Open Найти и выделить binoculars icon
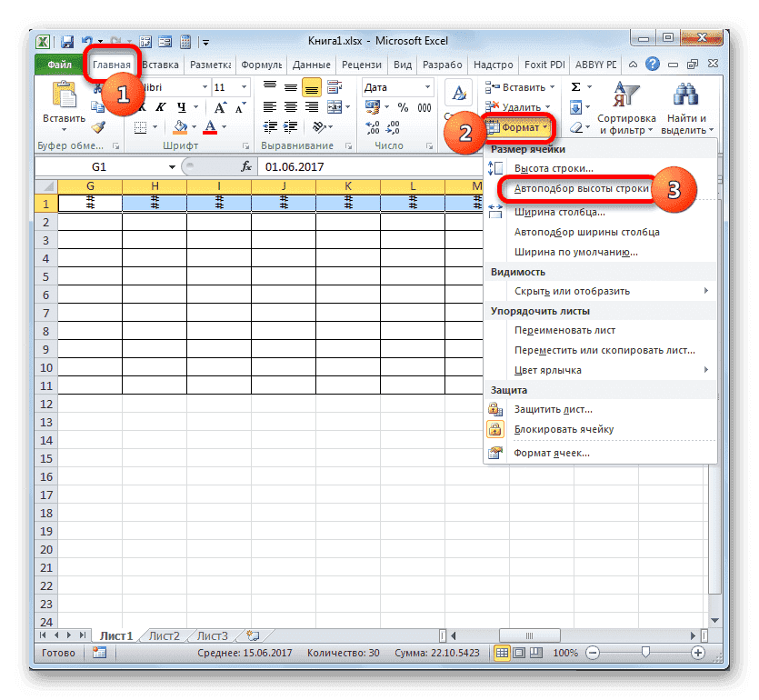Screen dimensions: 759x700 686,95
